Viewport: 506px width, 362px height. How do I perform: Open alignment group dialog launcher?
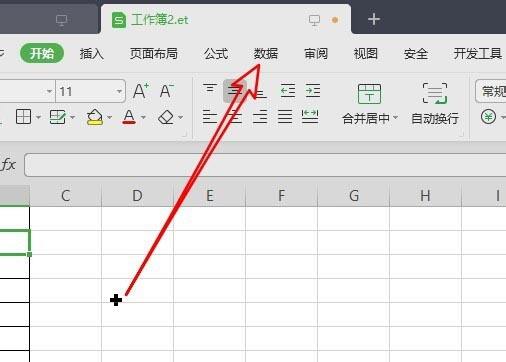(x=461, y=134)
